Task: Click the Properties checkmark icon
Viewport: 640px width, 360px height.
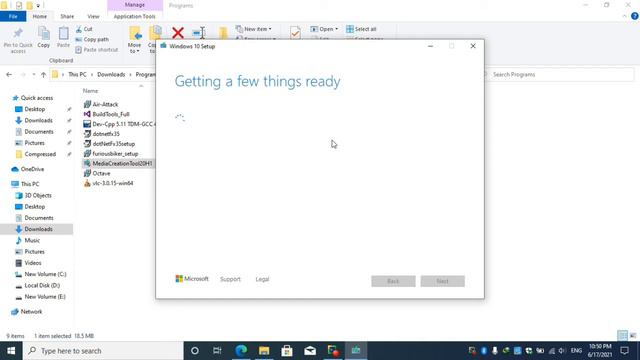Action: click(295, 33)
